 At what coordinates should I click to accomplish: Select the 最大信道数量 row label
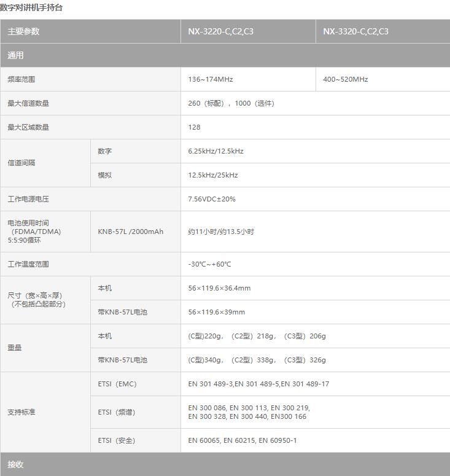pyautogui.click(x=28, y=103)
